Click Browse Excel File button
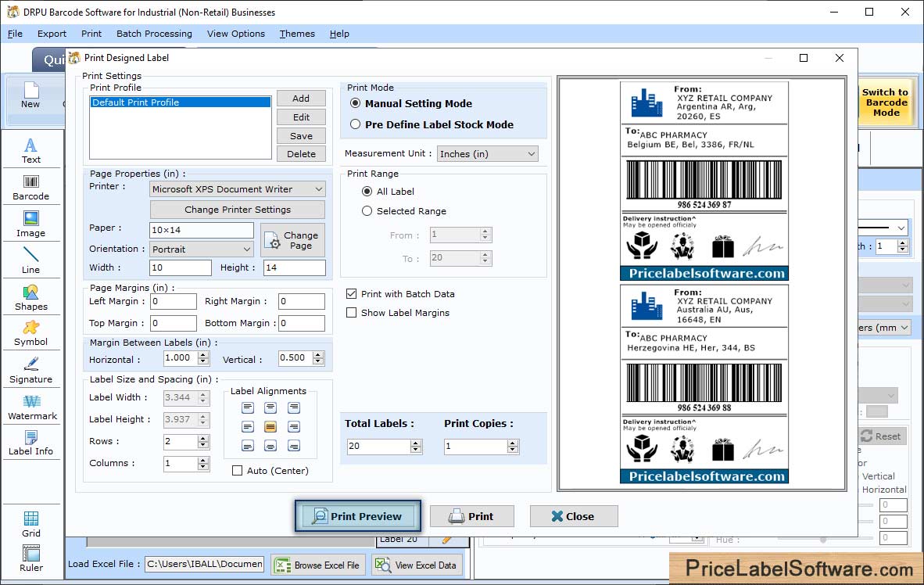 point(318,565)
